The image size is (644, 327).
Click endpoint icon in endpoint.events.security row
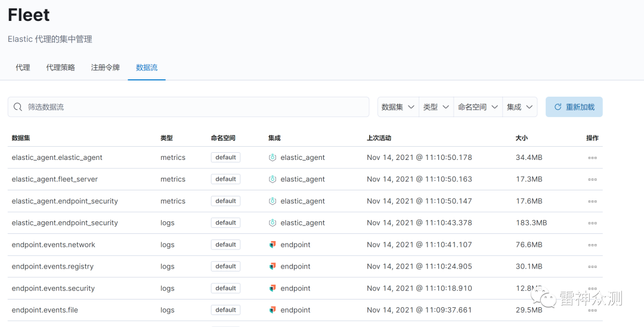[273, 288]
